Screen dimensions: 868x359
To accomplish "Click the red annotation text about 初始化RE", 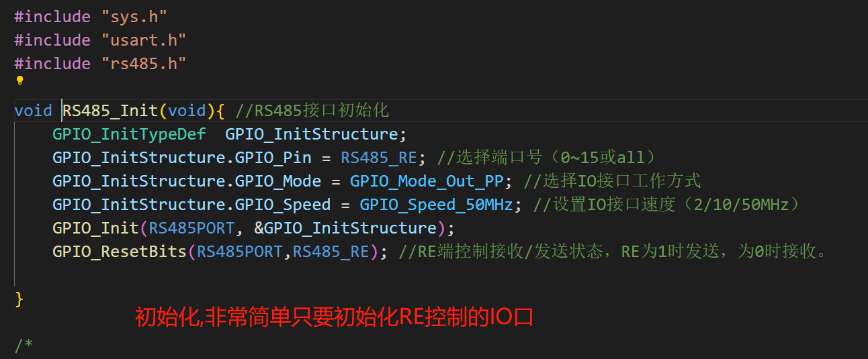I will 334,317.
